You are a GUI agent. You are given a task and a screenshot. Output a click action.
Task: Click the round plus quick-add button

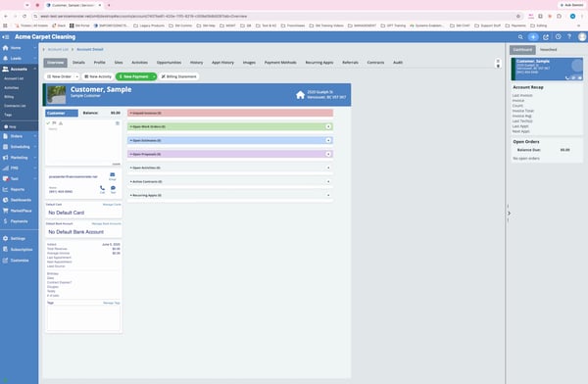coord(533,37)
